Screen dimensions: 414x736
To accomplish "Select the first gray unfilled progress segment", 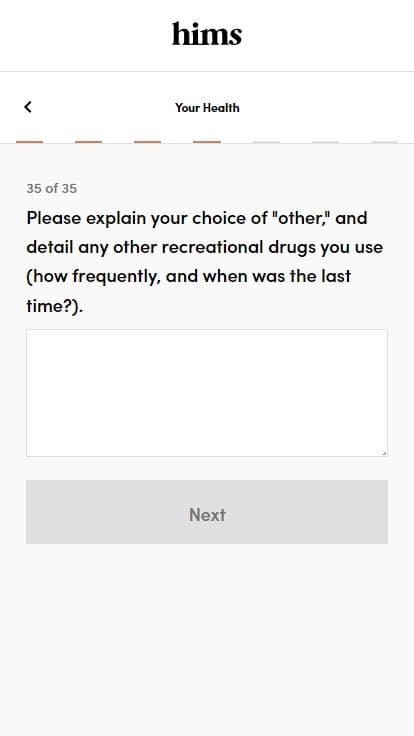I will click(x=266, y=142).
